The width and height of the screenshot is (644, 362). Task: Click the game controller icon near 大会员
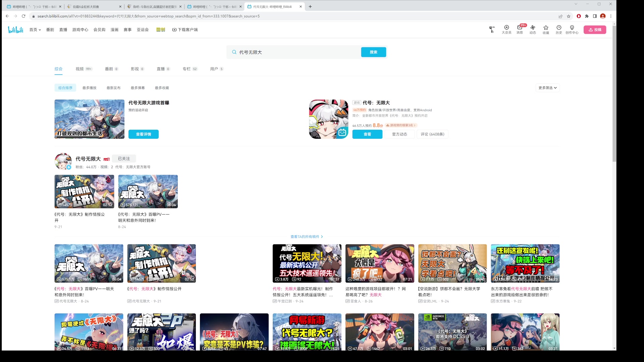coord(492,30)
